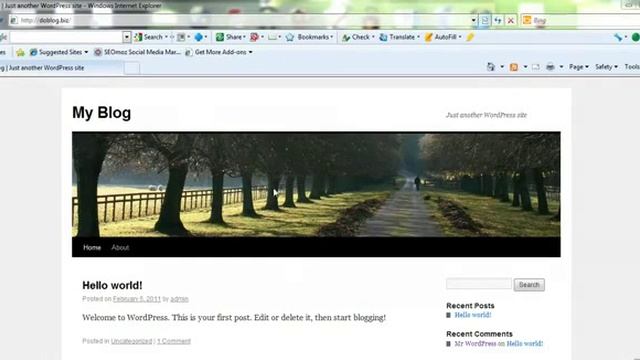640x360 pixels.
Task: Expand the address bar dropdown arrow
Action: click(x=473, y=20)
